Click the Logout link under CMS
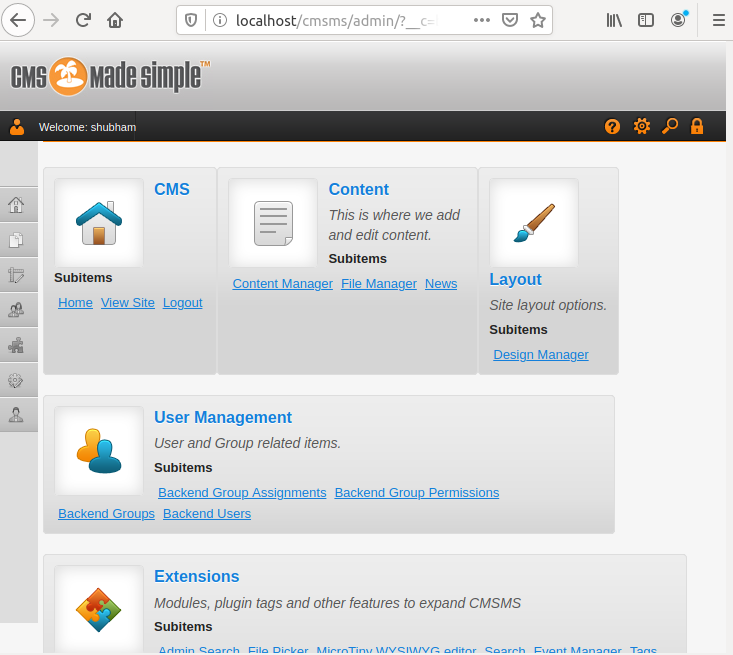The image size is (733, 655). (182, 302)
